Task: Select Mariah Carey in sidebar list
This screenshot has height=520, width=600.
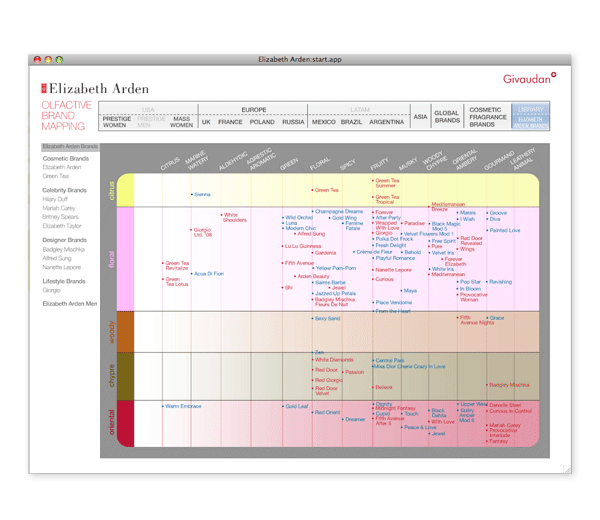Action: (59, 208)
